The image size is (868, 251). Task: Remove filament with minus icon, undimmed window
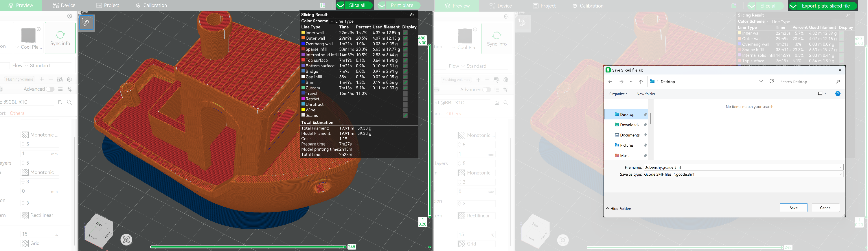pos(51,79)
